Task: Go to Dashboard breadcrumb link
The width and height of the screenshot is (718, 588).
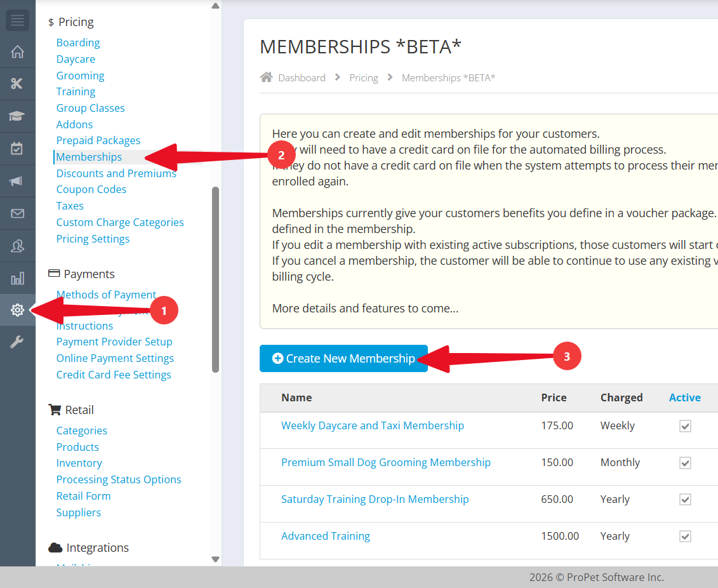Action: 302,78
